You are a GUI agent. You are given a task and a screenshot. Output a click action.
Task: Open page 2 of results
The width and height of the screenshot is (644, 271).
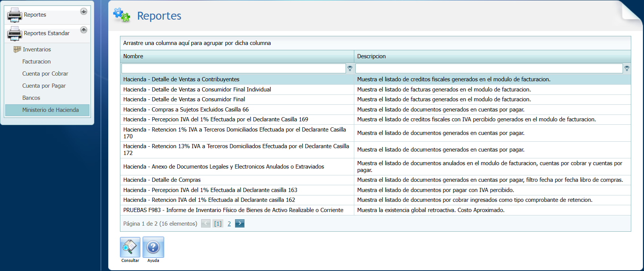(x=229, y=224)
